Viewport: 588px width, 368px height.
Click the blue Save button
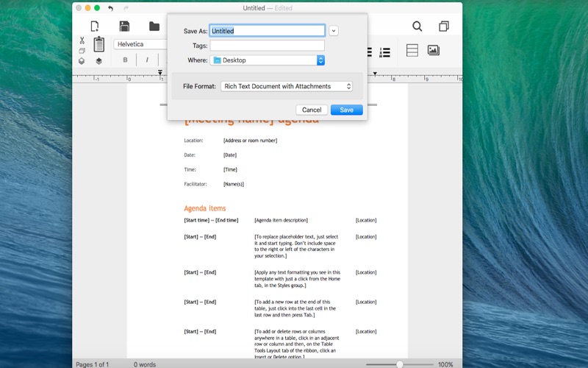(x=346, y=110)
